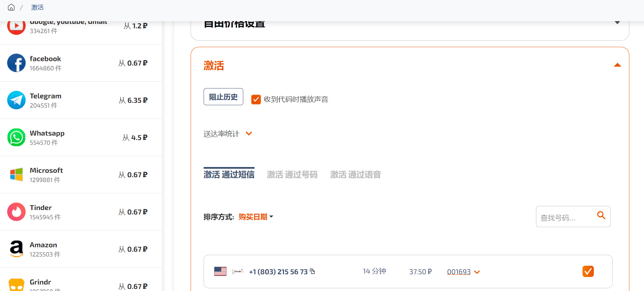Collapse the 激活 panel with arrow
The width and height of the screenshot is (644, 291).
coord(617,65)
